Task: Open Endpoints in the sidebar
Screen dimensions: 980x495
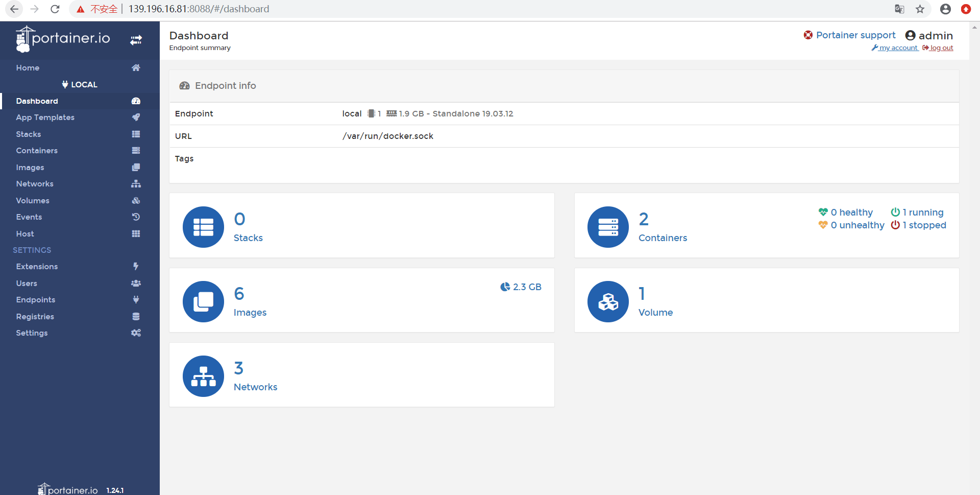Action: point(35,300)
